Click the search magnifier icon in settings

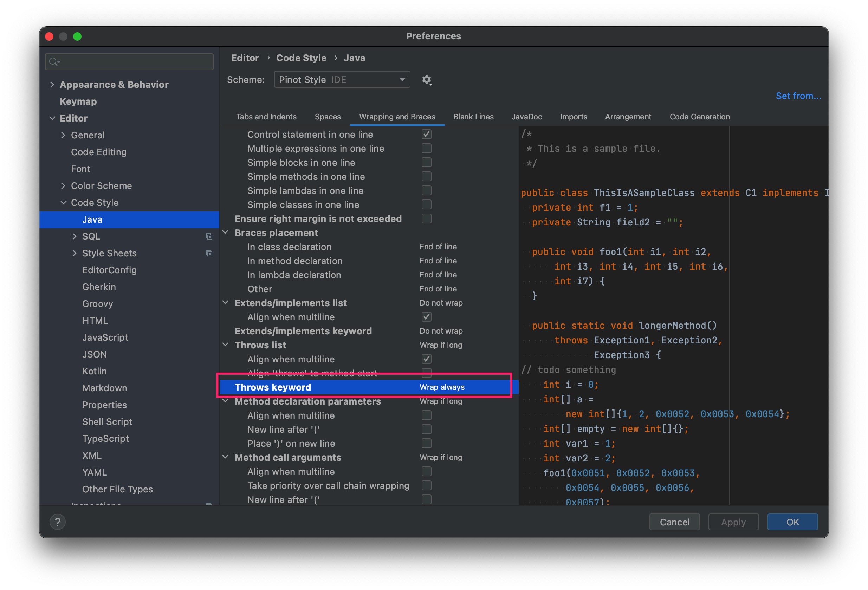pyautogui.click(x=54, y=62)
